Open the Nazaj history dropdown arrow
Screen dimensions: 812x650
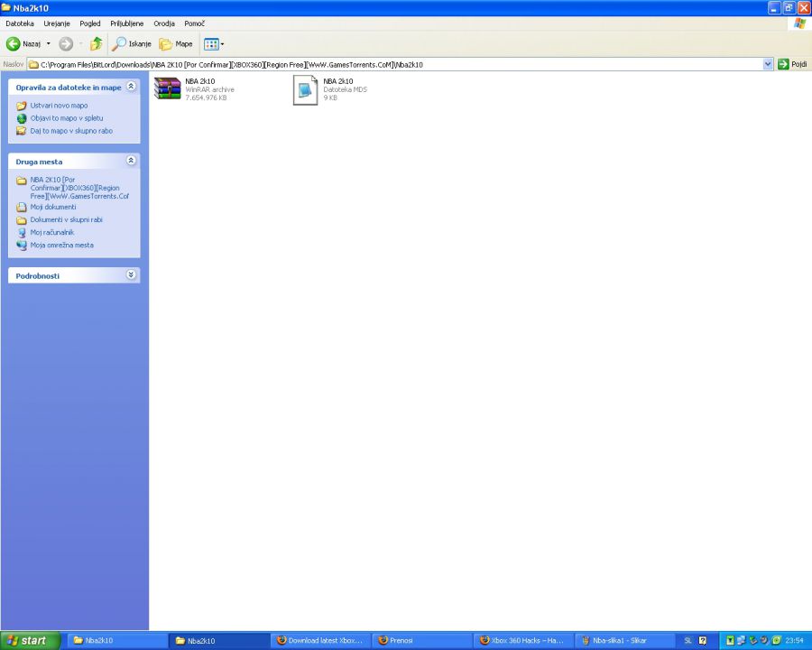[49, 44]
